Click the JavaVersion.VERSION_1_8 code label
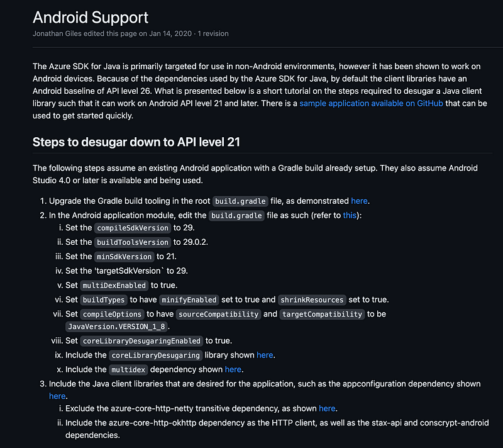Image resolution: width=503 pixels, height=448 pixels. (116, 327)
